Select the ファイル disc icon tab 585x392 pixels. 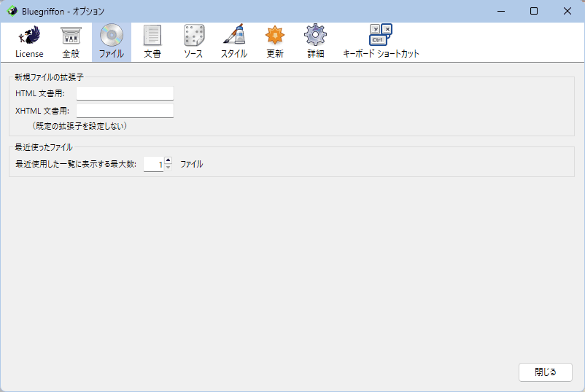(x=112, y=42)
